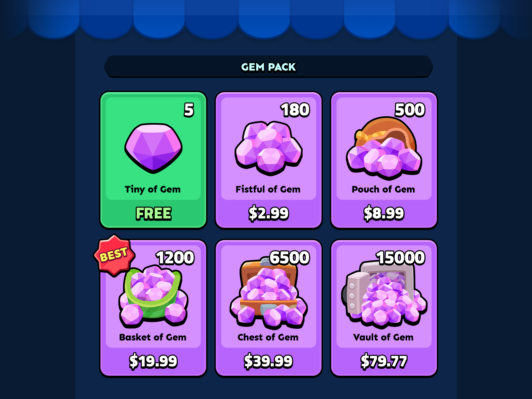The height and width of the screenshot is (399, 532).
Task: Tap the 500 gem amount label
Action: (x=410, y=110)
